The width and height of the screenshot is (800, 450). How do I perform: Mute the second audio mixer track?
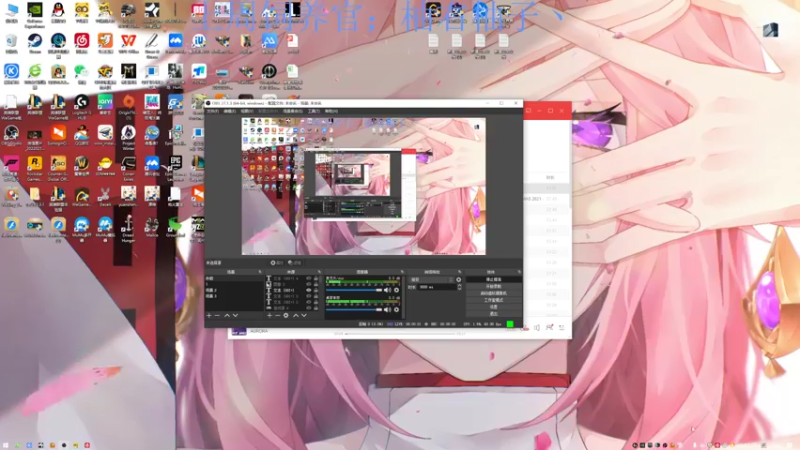coord(387,309)
